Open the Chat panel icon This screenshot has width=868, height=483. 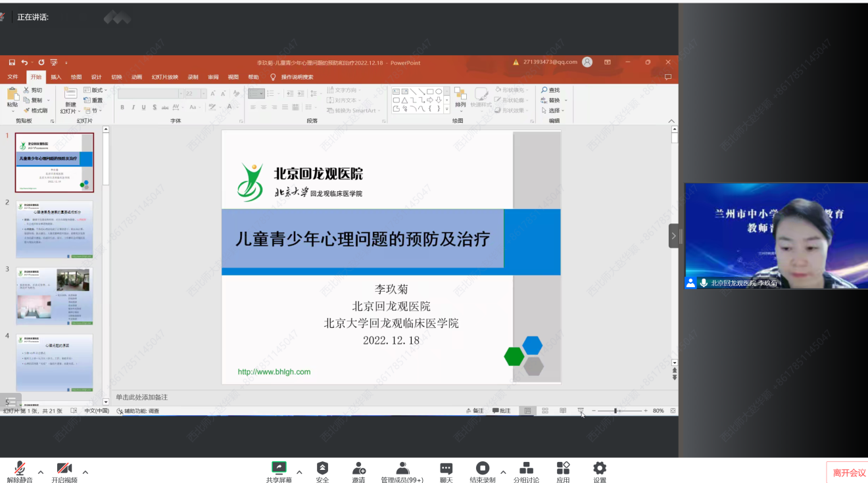pos(446,468)
